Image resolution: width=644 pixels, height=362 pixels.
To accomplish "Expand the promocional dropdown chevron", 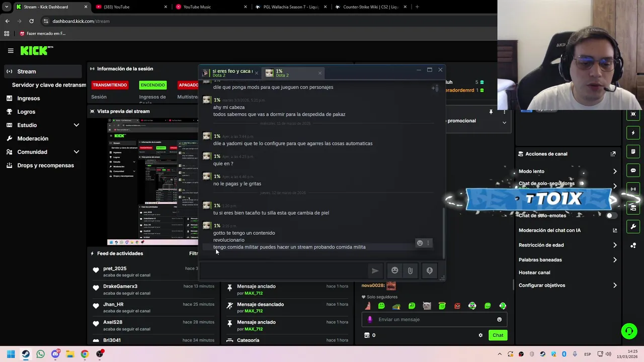I will [504, 122].
